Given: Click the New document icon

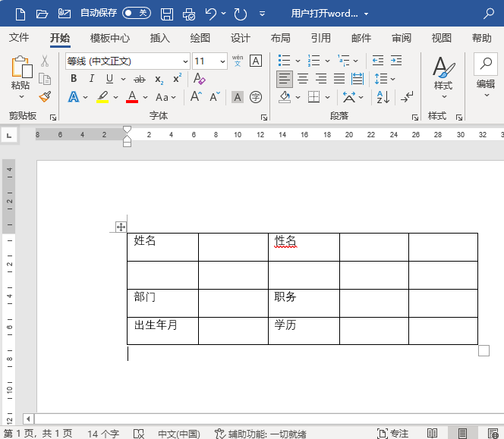Looking at the screenshot, I should click(20, 14).
